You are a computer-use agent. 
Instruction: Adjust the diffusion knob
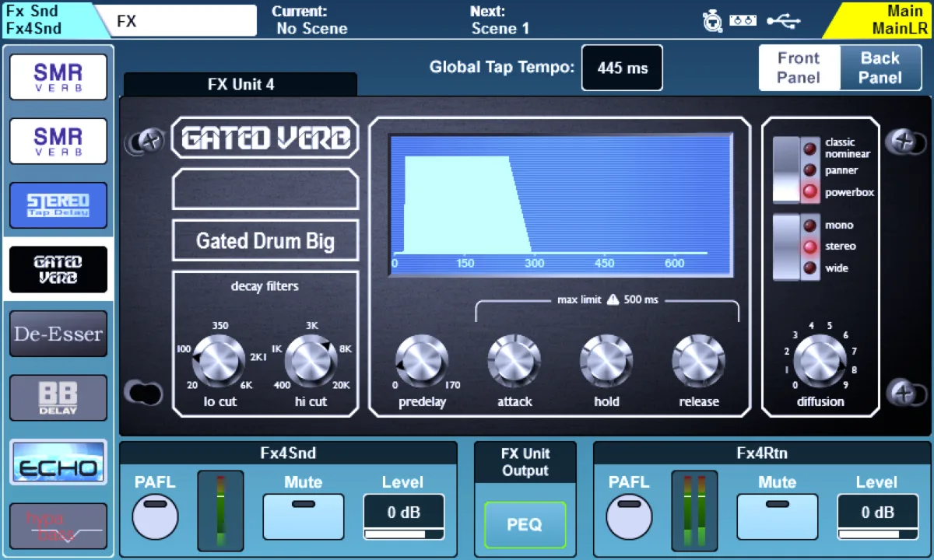[820, 362]
